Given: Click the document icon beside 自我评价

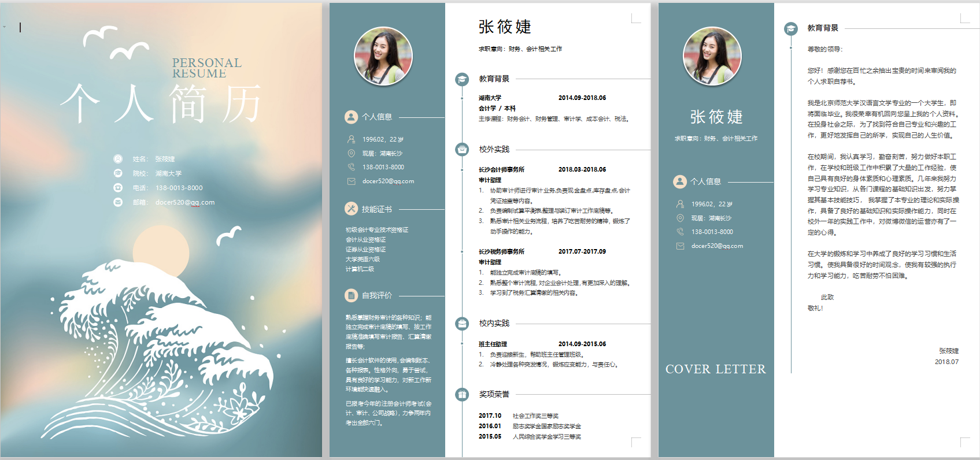Looking at the screenshot, I should coord(351,295).
